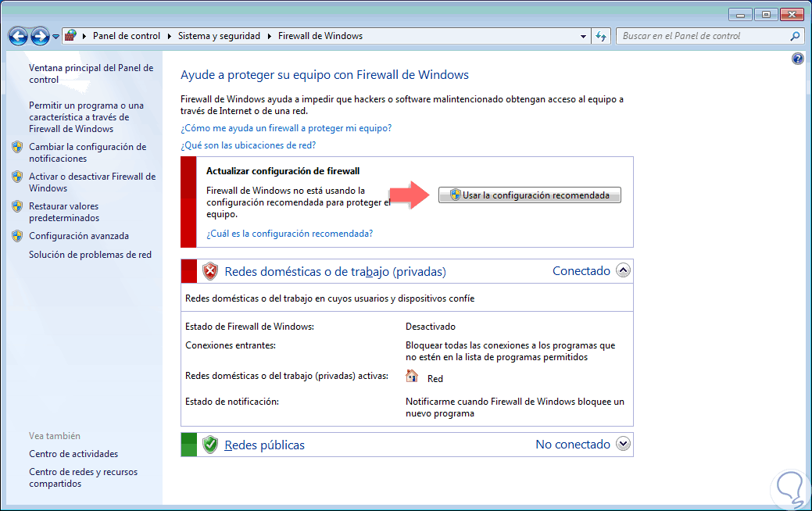812x511 pixels.
Task: Open Cambiar la configuración de notificaciones
Action: click(88, 152)
